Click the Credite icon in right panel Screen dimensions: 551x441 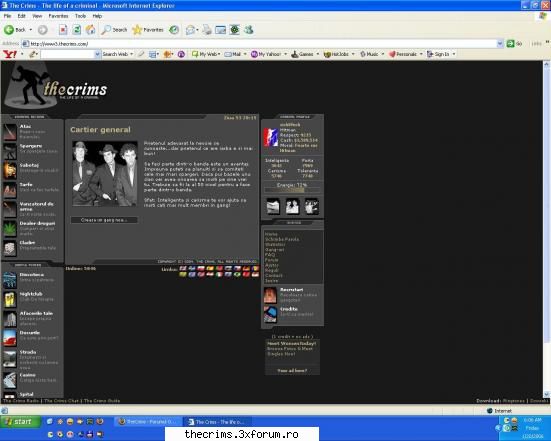click(x=270, y=314)
